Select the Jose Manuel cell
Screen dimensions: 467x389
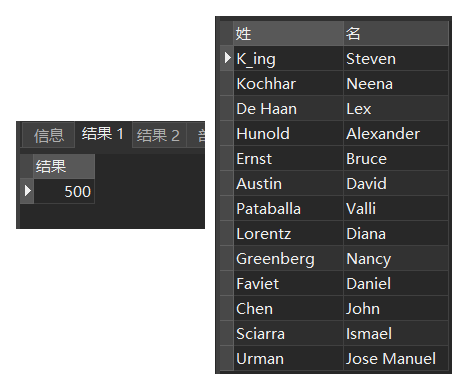396,358
